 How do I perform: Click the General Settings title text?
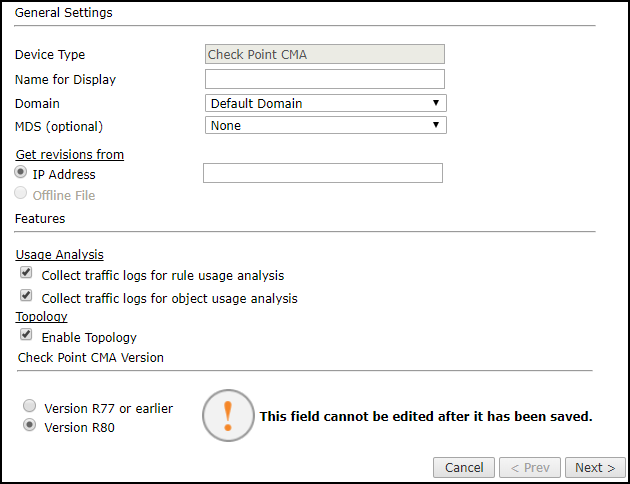coord(63,13)
